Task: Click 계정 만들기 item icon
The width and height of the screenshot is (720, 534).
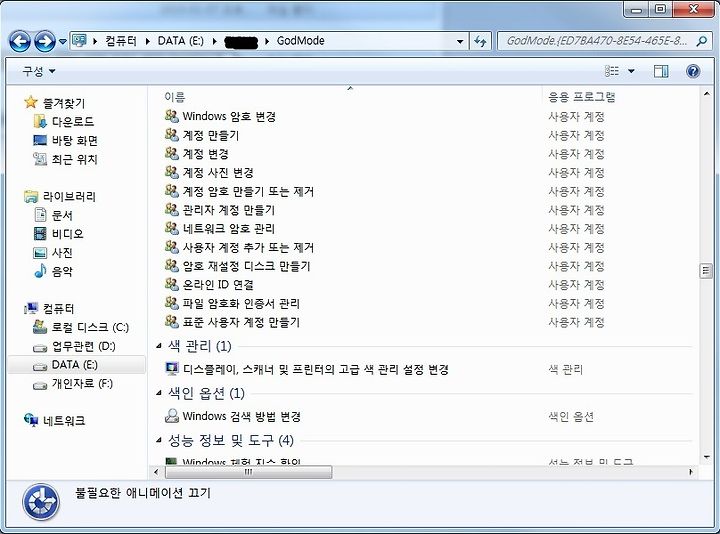Action: click(x=172, y=135)
